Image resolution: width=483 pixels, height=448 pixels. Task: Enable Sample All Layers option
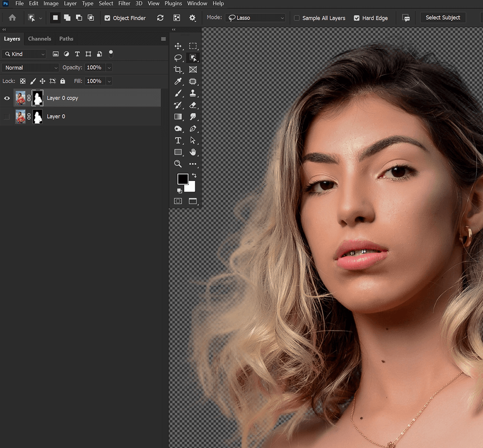pyautogui.click(x=297, y=18)
